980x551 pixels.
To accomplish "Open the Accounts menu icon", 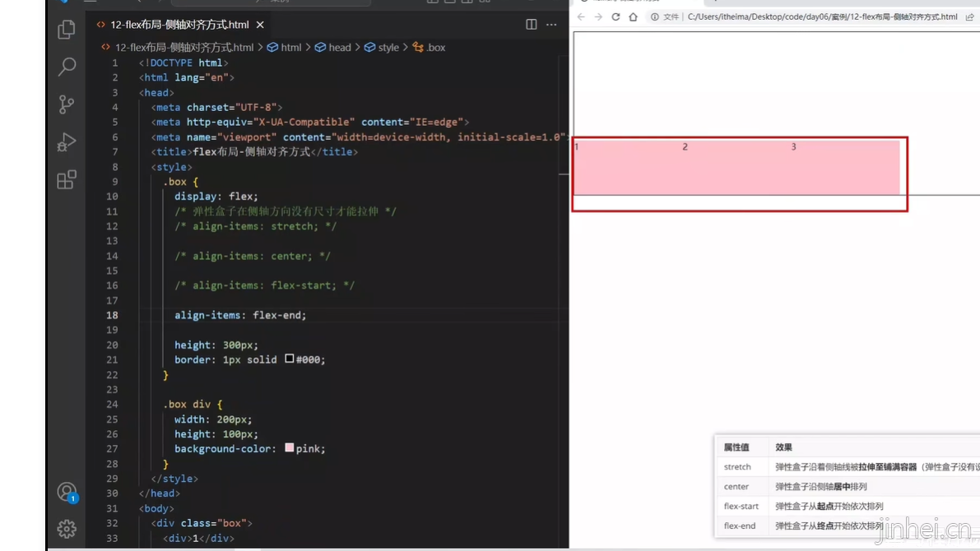I will 67,493.
